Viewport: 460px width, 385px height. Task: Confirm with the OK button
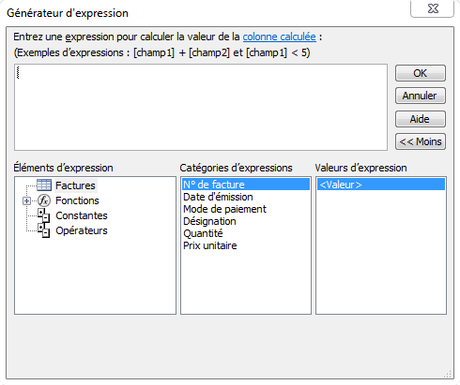[420, 73]
